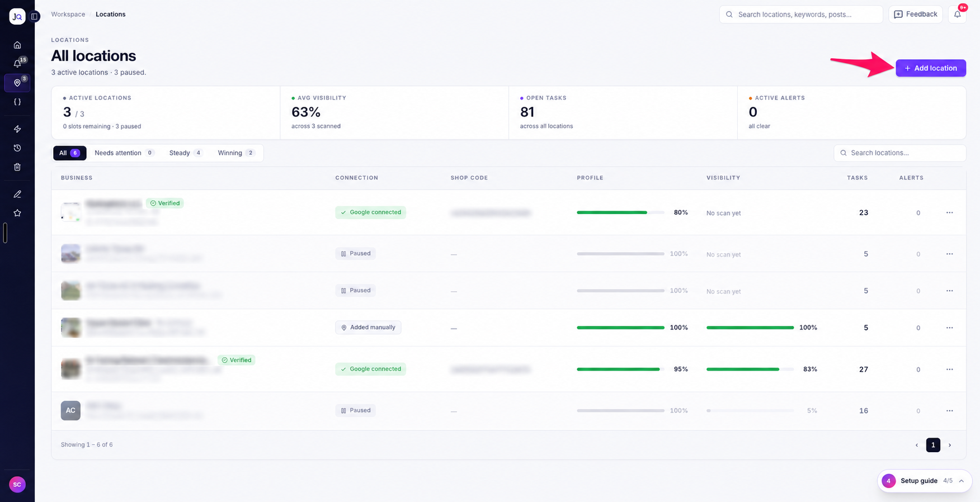Click the "VISIBILITY" column header

pyautogui.click(x=723, y=178)
